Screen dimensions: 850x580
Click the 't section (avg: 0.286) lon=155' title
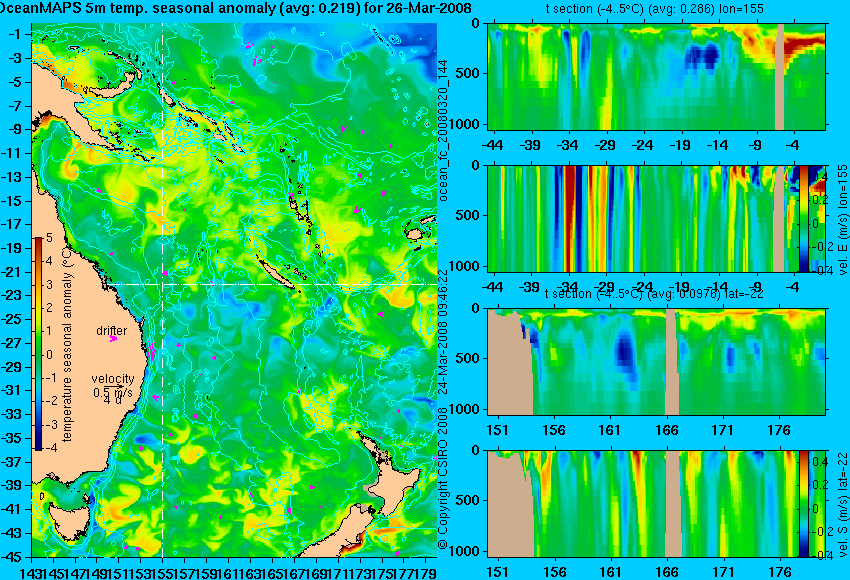tap(654, 9)
